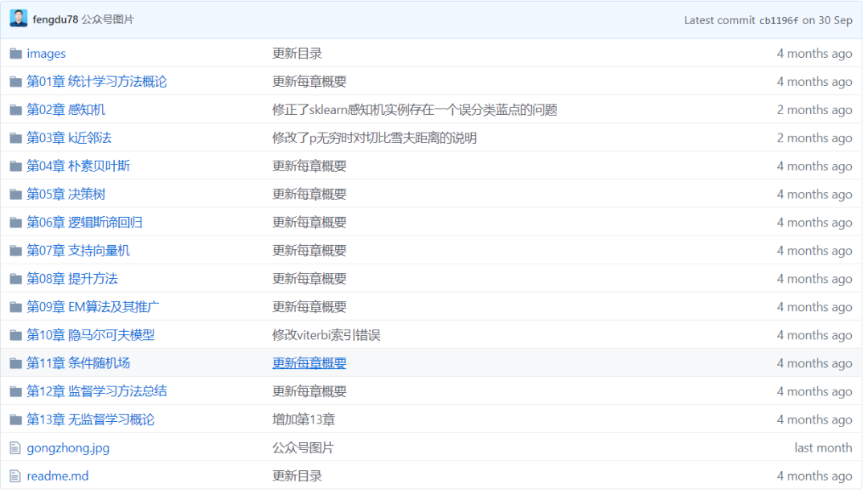Open the readme.md file
Image resolution: width=868 pixels, height=495 pixels.
pyautogui.click(x=58, y=477)
